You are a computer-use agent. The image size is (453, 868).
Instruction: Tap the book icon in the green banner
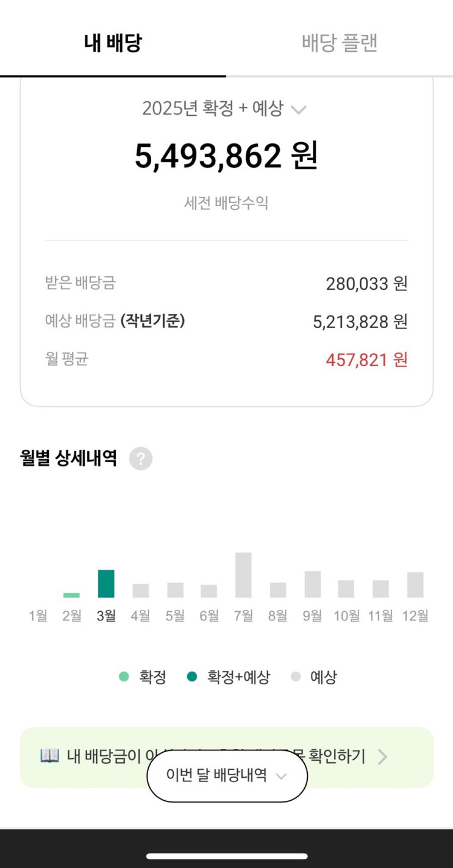click(49, 756)
